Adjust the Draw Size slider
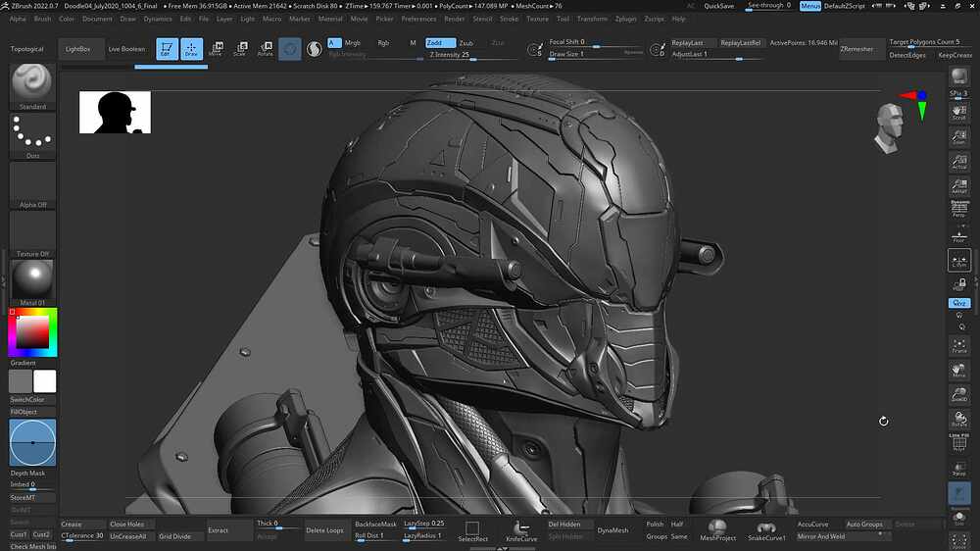This screenshot has height=551, width=980. tap(596, 55)
